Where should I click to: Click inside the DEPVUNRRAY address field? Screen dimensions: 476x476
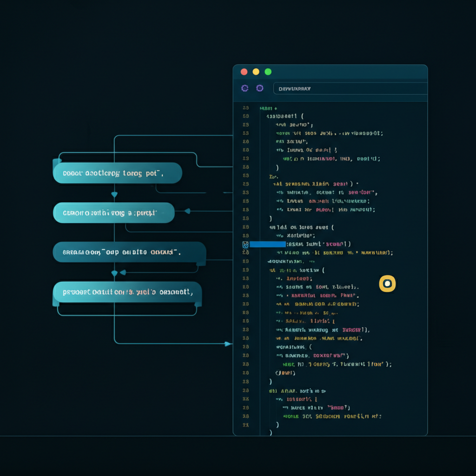click(349, 88)
